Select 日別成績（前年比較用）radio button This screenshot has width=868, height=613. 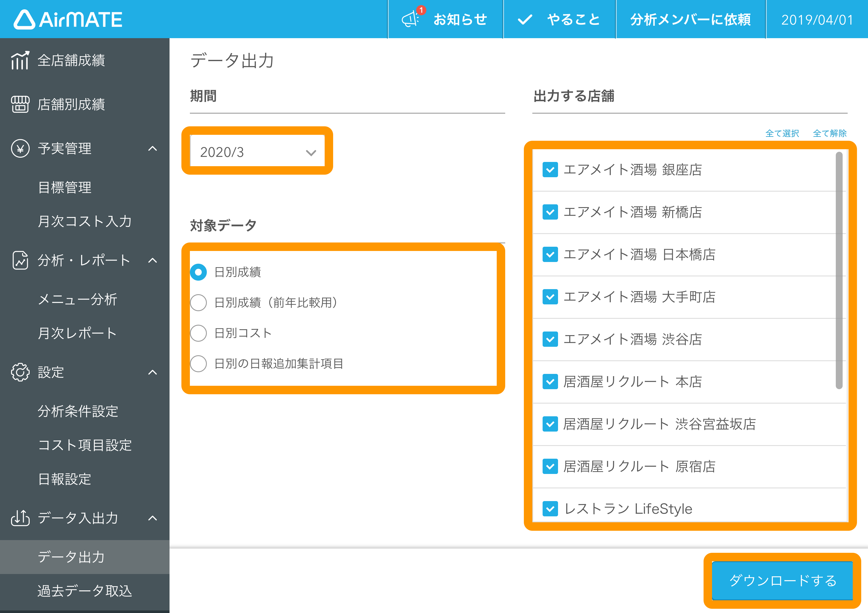coord(198,302)
